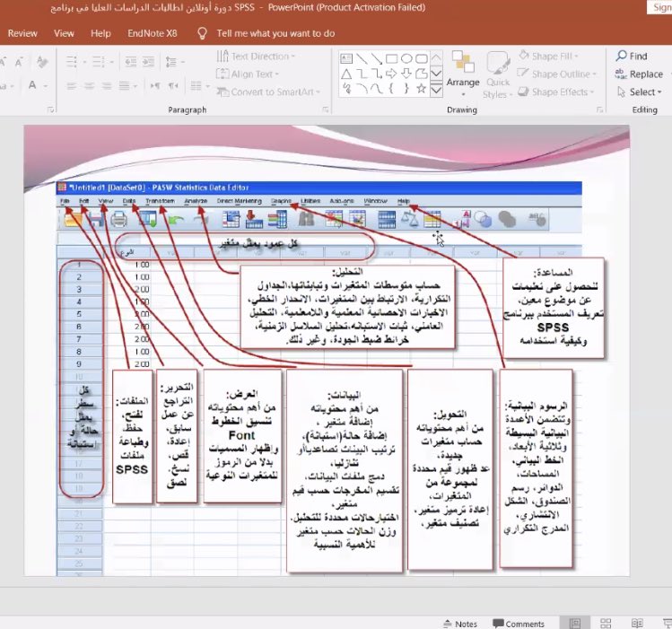Open the Font dialog launcher
Image resolution: width=672 pixels, height=629 pixels.
(x=50, y=110)
